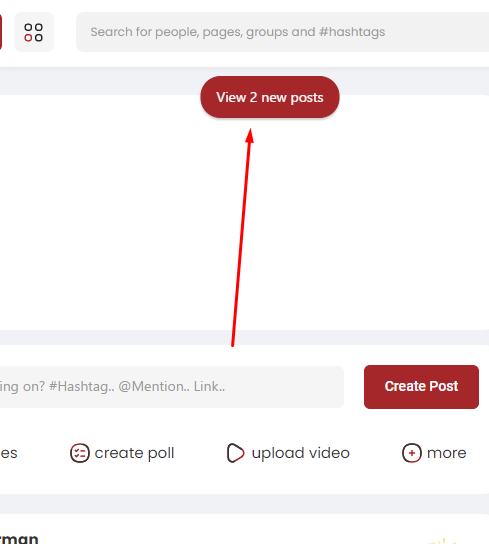This screenshot has height=544, width=489.
Task: Load feed with View 2 new posts
Action: click(270, 97)
